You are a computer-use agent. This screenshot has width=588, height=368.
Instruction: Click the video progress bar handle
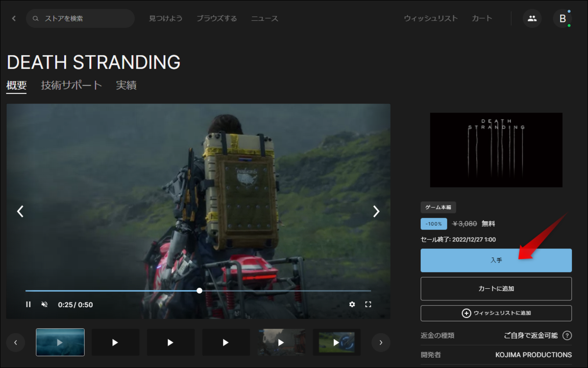point(199,291)
